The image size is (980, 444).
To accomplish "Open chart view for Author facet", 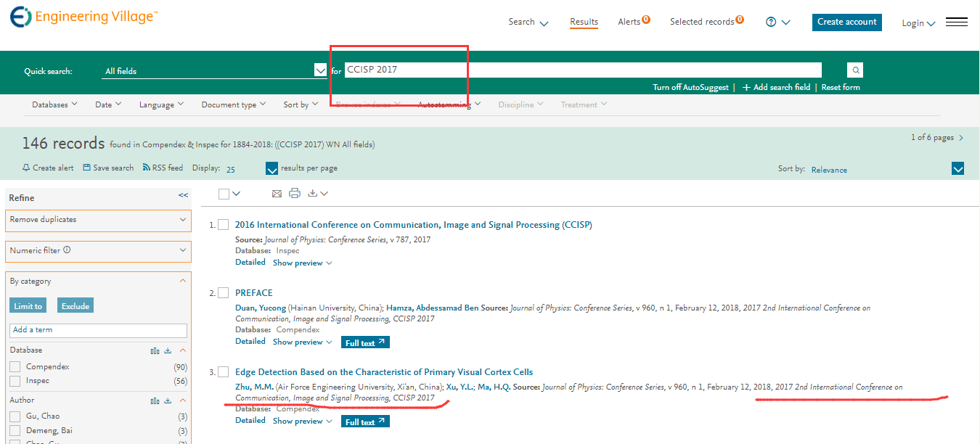I will (x=155, y=400).
